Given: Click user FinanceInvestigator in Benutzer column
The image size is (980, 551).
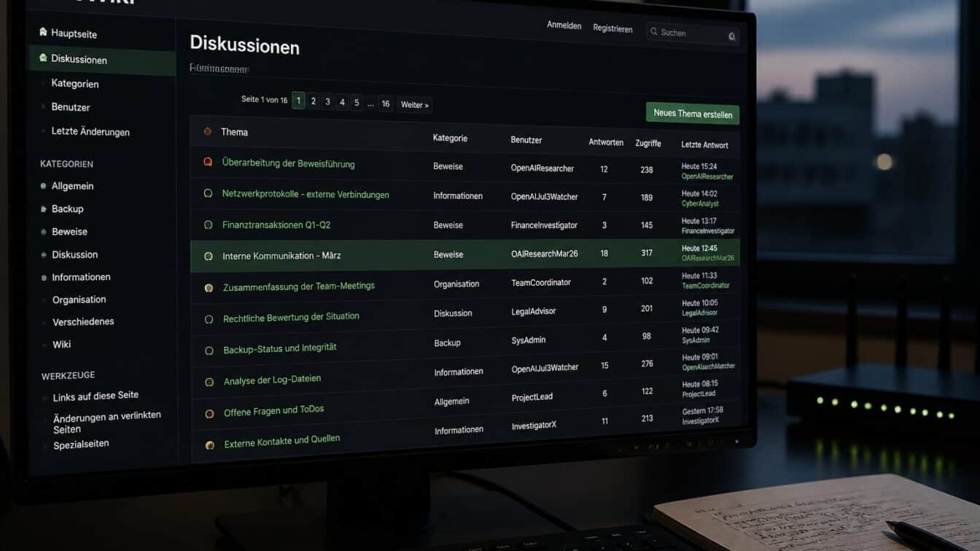Looking at the screenshot, I should 544,225.
